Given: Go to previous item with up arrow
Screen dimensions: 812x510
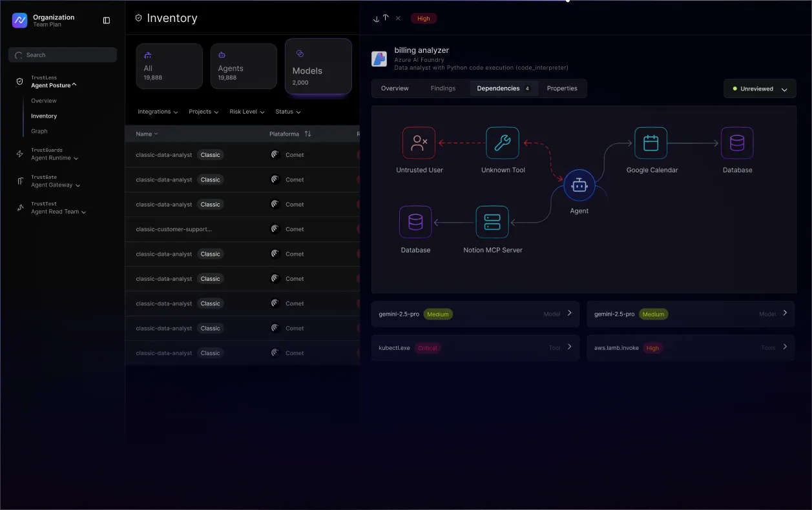Looking at the screenshot, I should tap(386, 18).
